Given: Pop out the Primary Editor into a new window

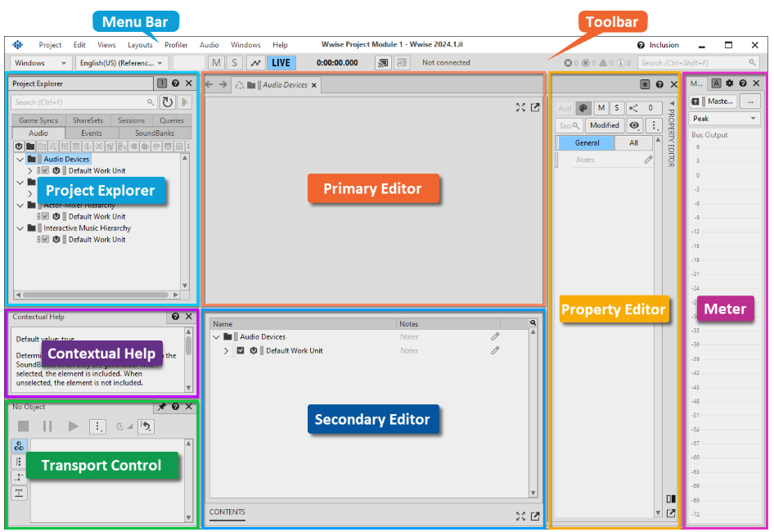Looking at the screenshot, I should 535,107.
